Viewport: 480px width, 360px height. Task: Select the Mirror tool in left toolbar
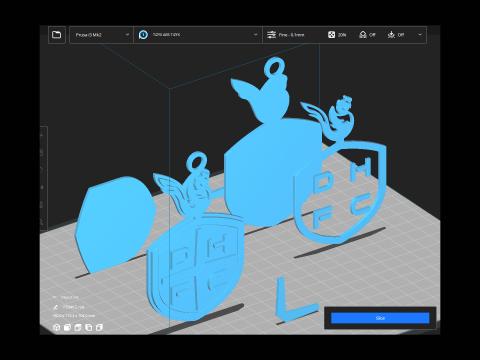point(41,187)
